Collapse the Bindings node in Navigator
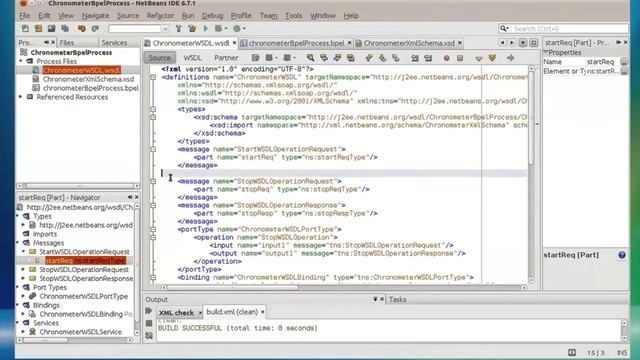This screenshot has height=360, width=640. tap(18, 305)
